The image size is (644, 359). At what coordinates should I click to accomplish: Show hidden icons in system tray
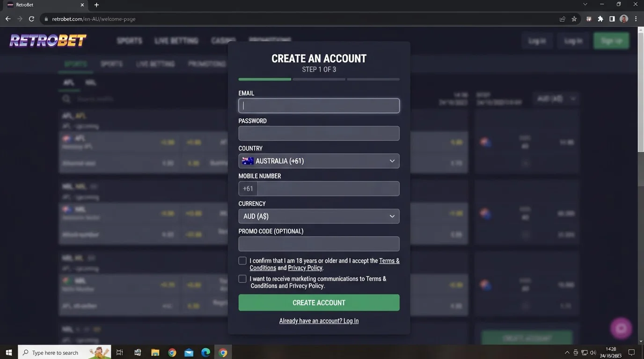click(x=567, y=352)
